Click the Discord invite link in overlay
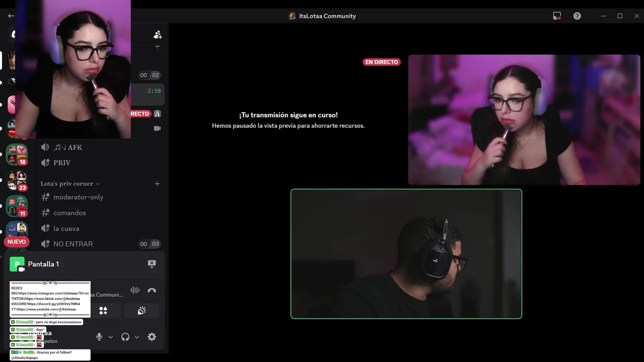 point(45,304)
